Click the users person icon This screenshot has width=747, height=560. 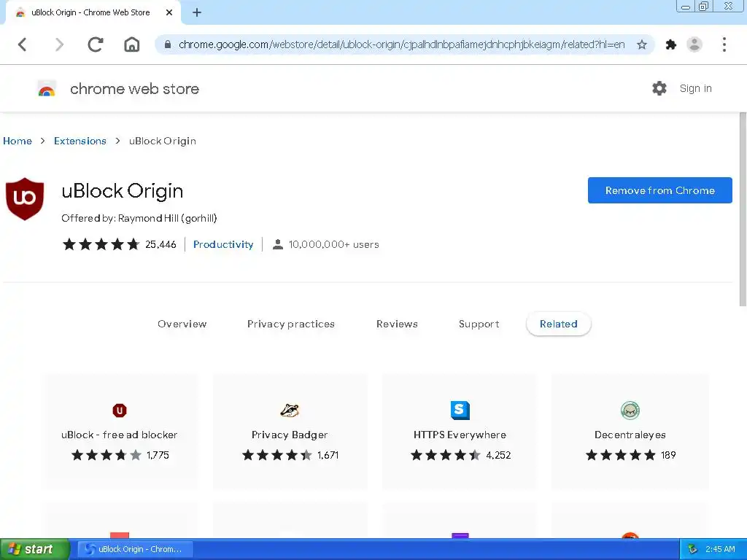[x=278, y=244]
